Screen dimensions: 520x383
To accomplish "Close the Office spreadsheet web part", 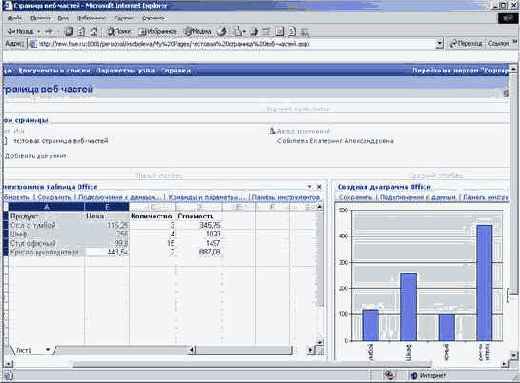I will point(319,187).
